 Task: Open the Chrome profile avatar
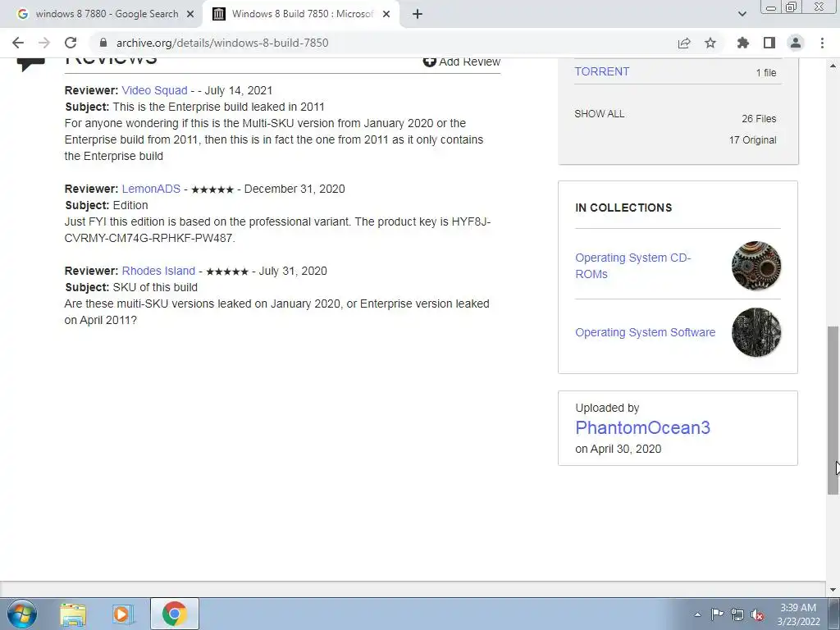click(x=796, y=43)
